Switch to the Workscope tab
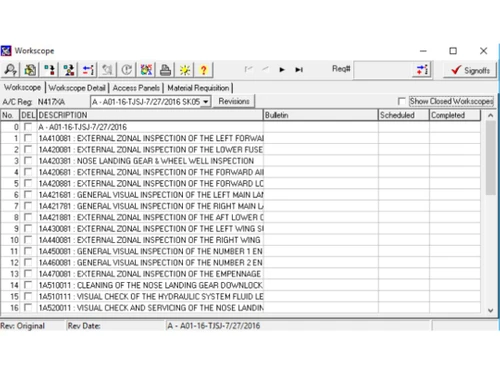This screenshot has width=500, height=375. pos(22,88)
